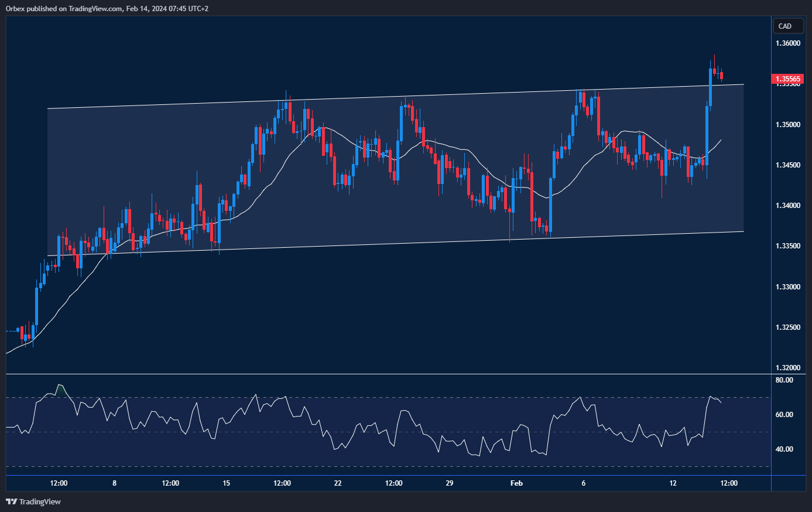Click the 1.32000 level on the price scale
Image resolution: width=812 pixels, height=512 pixels.
coord(787,368)
